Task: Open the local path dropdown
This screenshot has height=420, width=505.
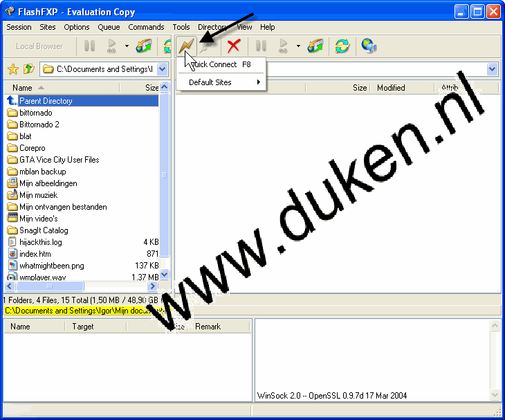Action: 163,69
